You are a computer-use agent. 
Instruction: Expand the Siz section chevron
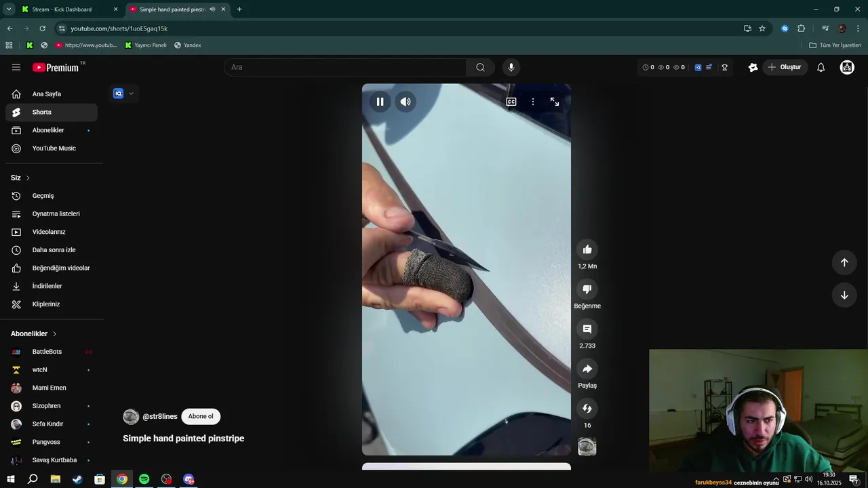[x=28, y=178]
